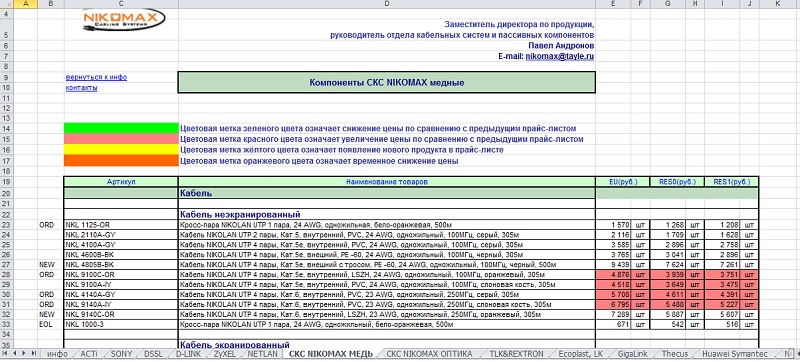Click the 'EOL' status cell
The width and height of the screenshot is (800, 362).
pos(51,324)
